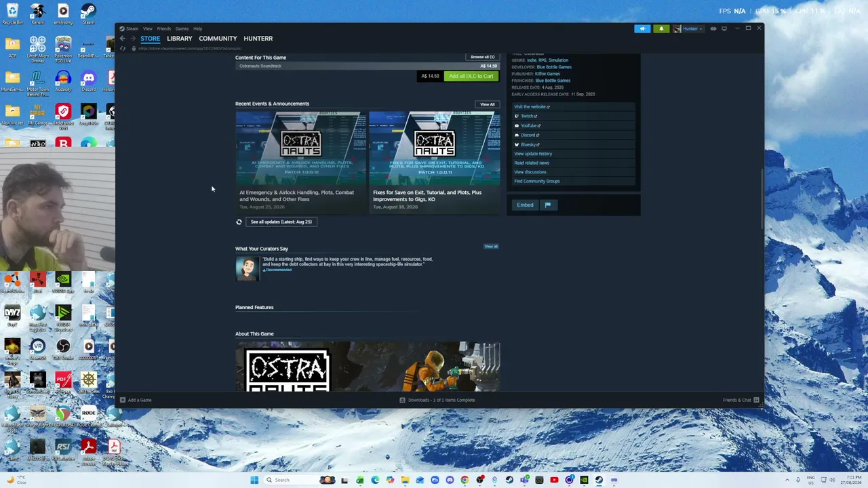The width and height of the screenshot is (868, 488).
Task: Open Add a Game in Steam footer
Action: click(136, 400)
